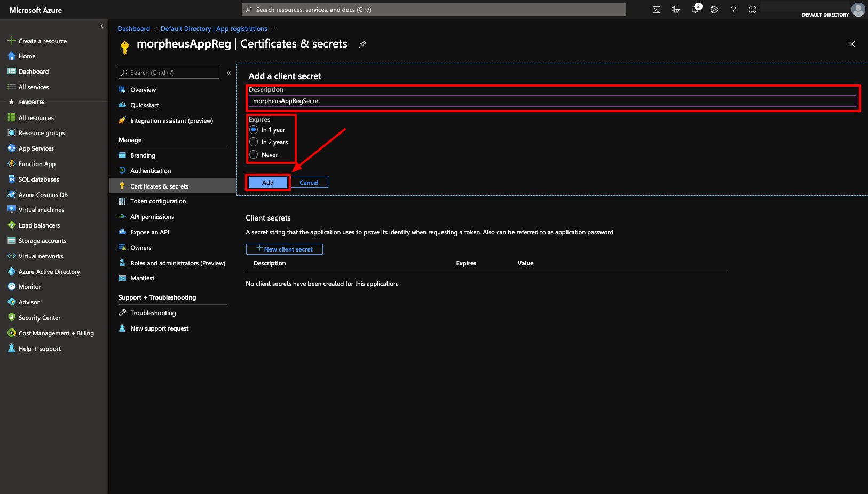Open the notifications bell
Screen dimensions: 868x494
(695, 9)
